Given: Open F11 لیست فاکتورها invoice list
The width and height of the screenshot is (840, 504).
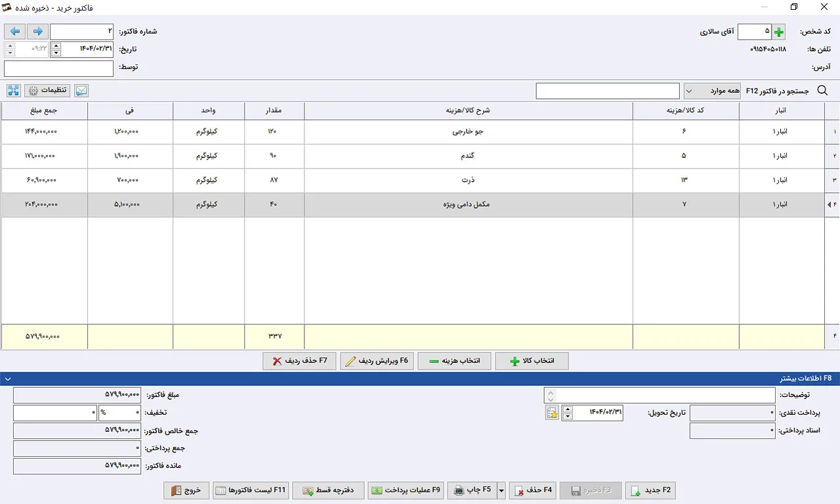Looking at the screenshot, I should (251, 490).
